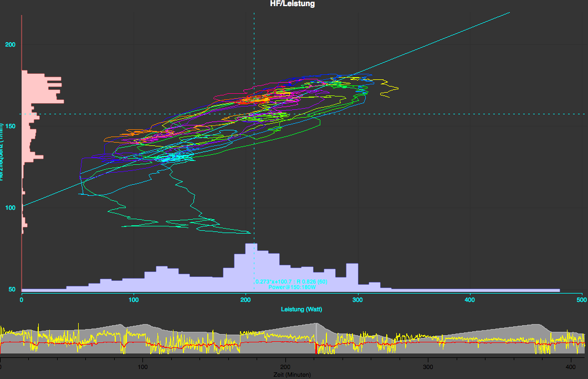Screen dimensions: 588x379
Task: Select the regression equation text 0.273*x+100.7
Action: (x=273, y=281)
